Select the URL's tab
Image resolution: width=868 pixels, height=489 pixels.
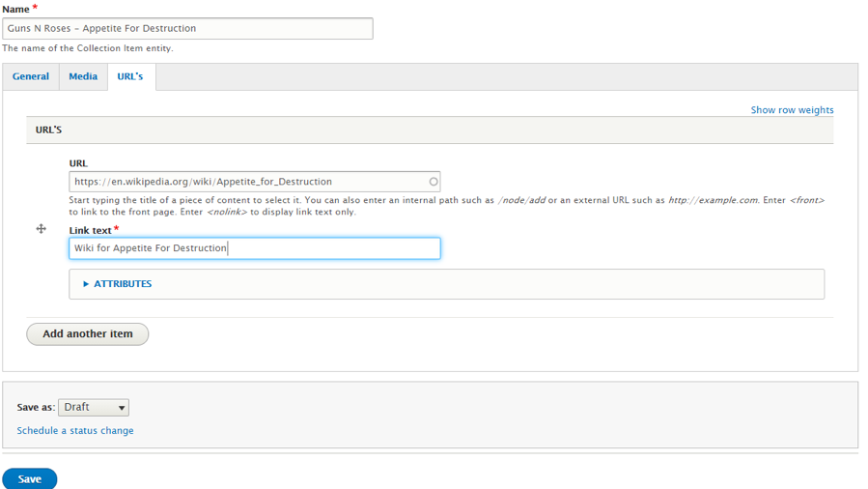[130, 76]
